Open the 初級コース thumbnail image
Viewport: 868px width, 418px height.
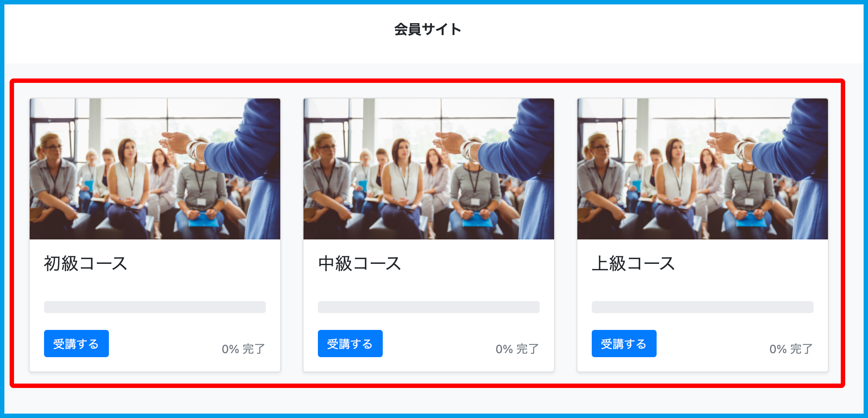[x=155, y=169]
